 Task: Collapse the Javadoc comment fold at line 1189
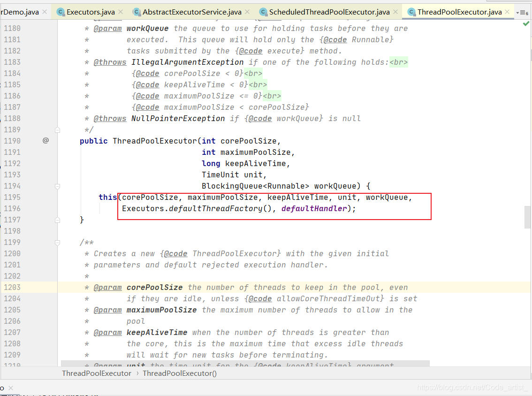[x=57, y=130]
